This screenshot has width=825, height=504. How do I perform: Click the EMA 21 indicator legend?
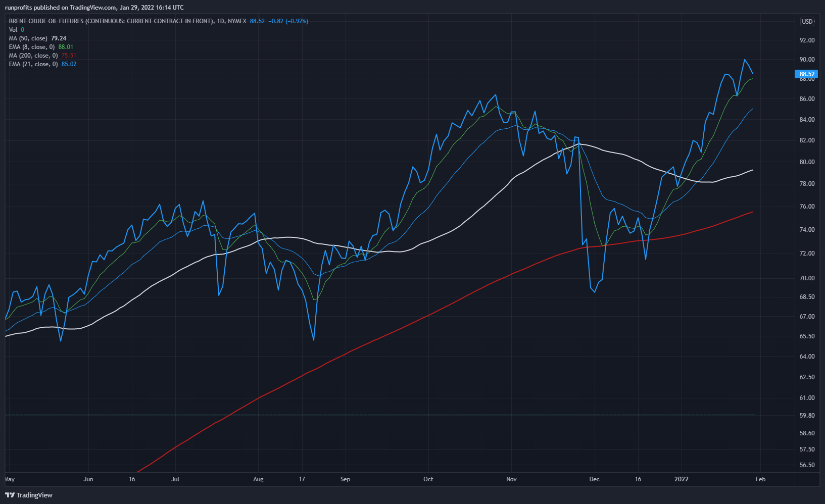pos(33,64)
